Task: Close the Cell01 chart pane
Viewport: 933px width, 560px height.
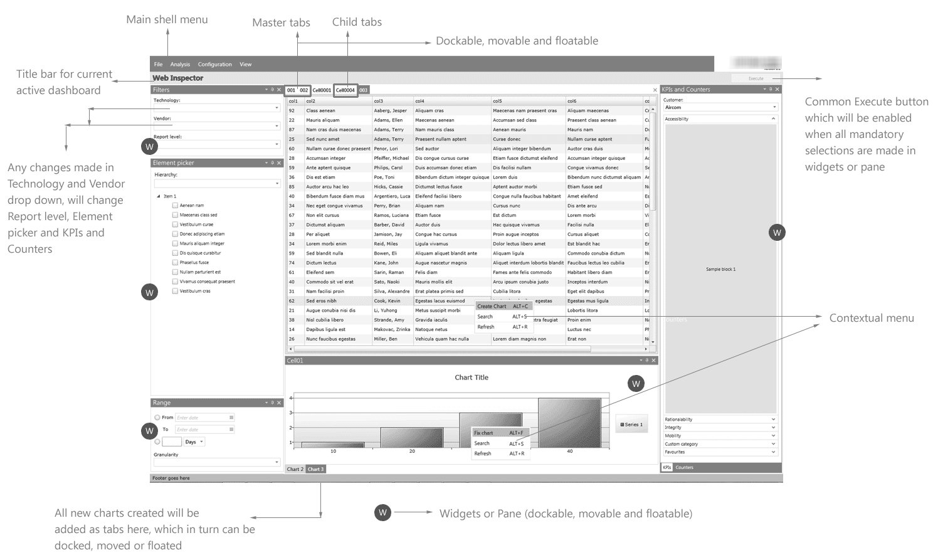Action: coord(653,361)
